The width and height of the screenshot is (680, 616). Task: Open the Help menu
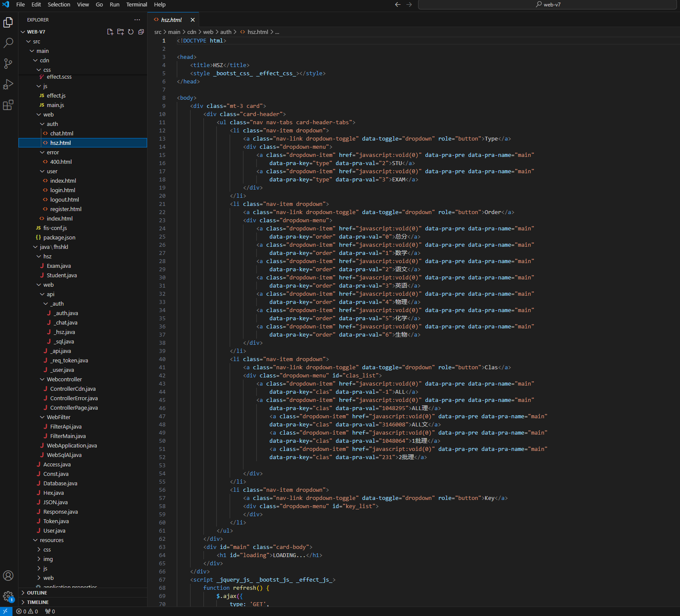pos(160,4)
